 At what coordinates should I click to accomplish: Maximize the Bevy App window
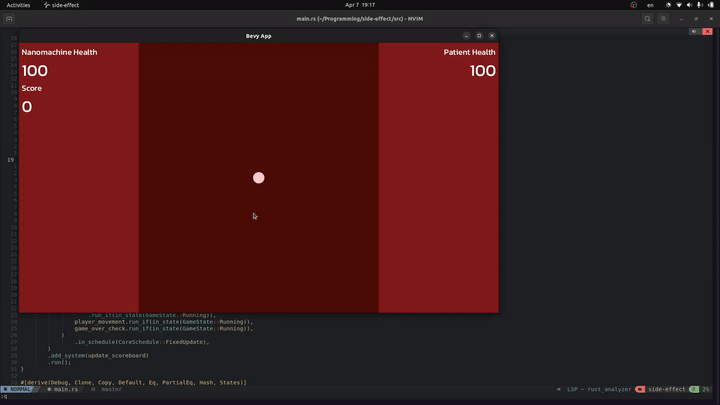[x=479, y=36]
